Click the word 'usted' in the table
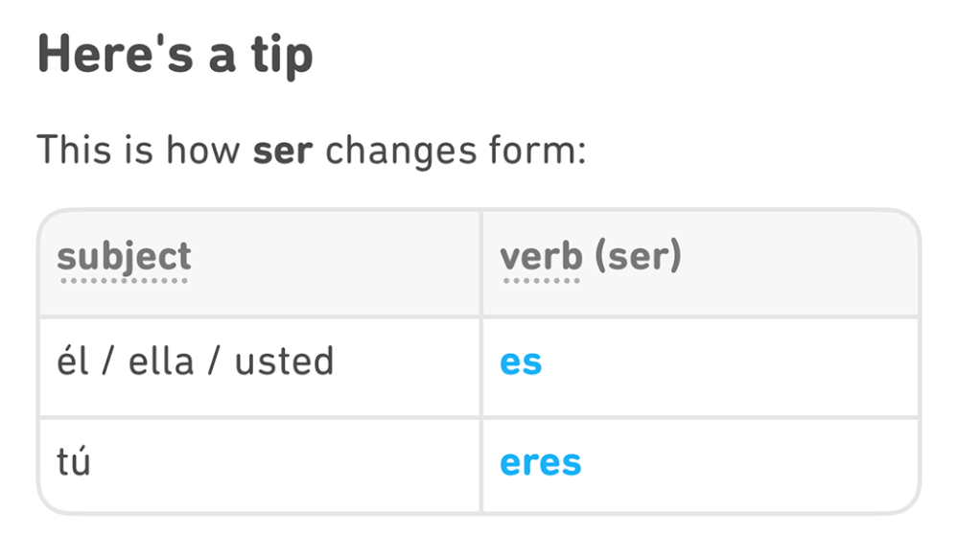Image resolution: width=958 pixels, height=560 pixels. point(284,362)
